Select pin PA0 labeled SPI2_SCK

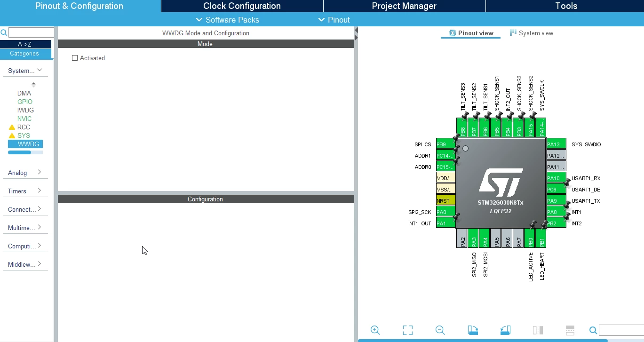point(445,212)
